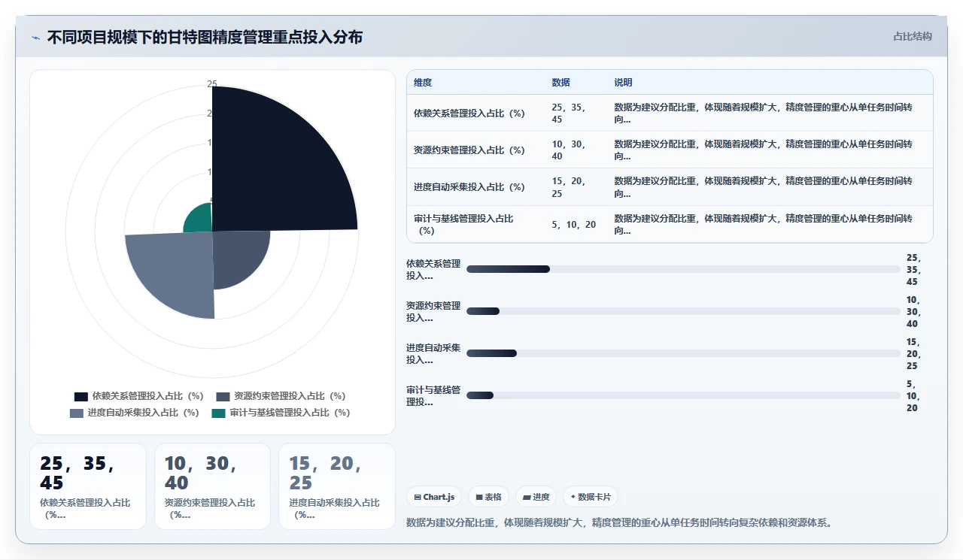Viewport: 963px width, 560px height.
Task: Select the dark gray lower-right polar chart segment
Action: [237, 256]
